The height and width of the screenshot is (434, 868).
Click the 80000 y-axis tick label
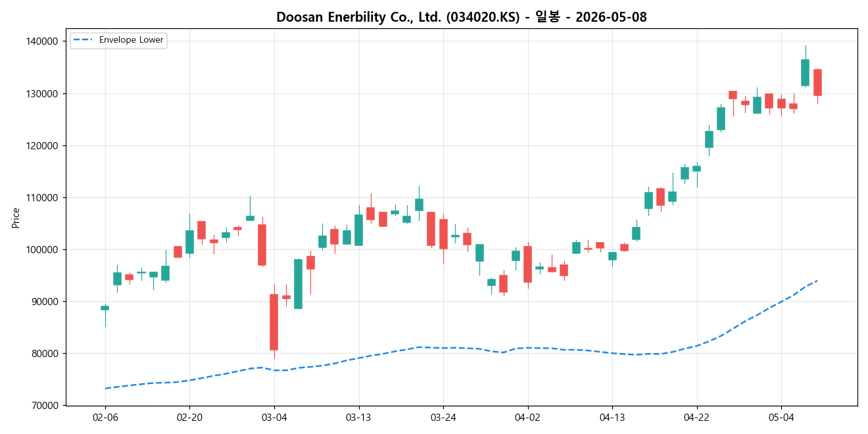point(44,353)
